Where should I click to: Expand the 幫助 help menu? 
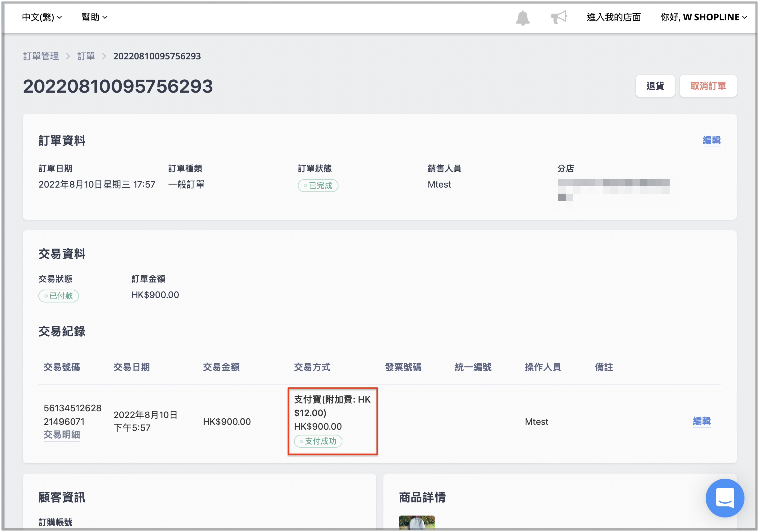[x=95, y=17]
